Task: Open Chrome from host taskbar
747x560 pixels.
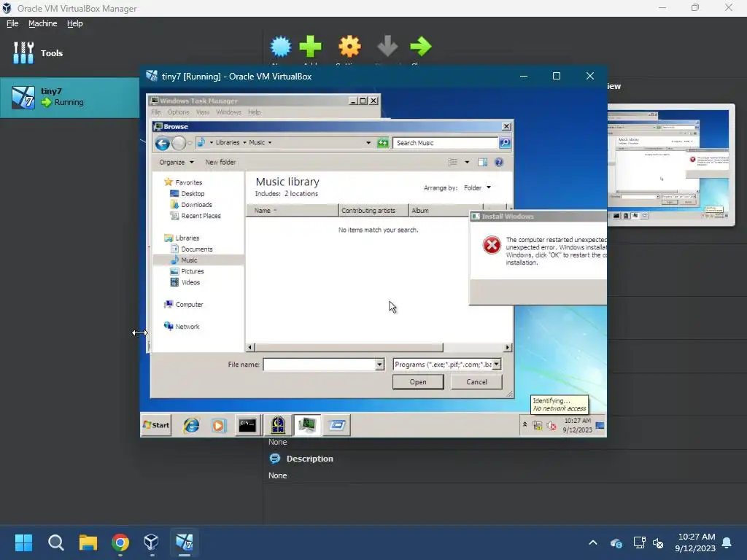Action: tap(120, 542)
